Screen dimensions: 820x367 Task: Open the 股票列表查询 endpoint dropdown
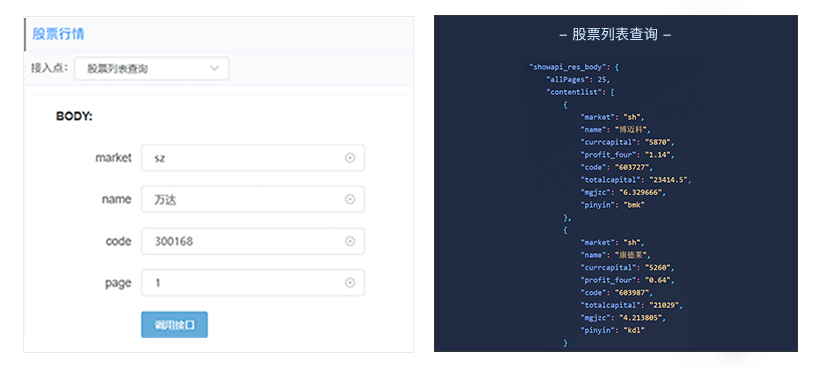152,68
